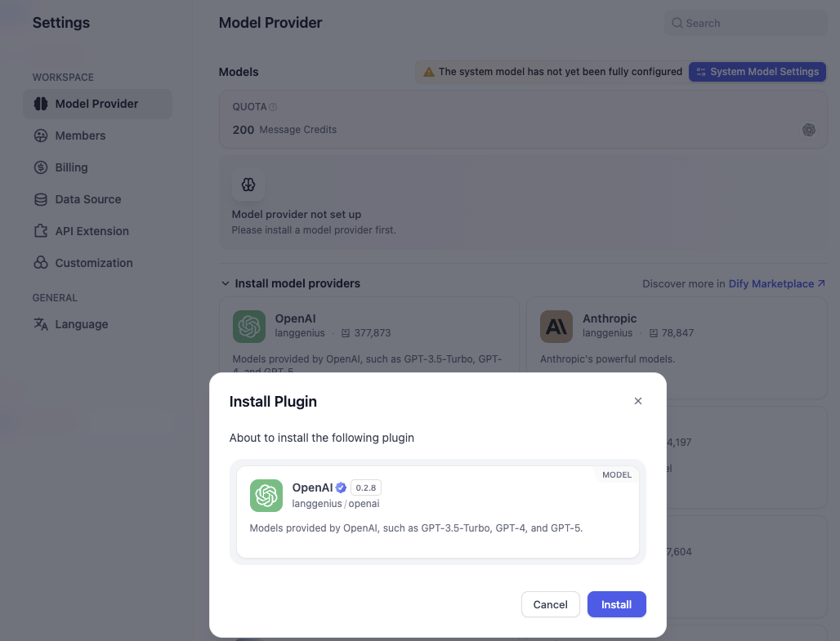Click the quota info help icon
Screen dimensions: 840x641
[x=273, y=107]
